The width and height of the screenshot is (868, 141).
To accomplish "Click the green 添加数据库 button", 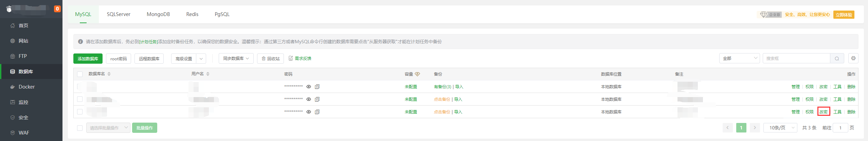I will click(x=88, y=59).
